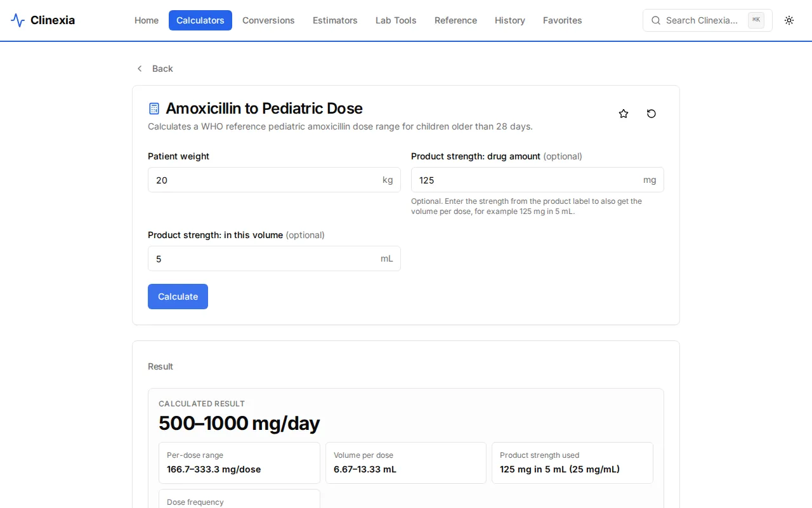Open the Reference tab

(x=455, y=20)
